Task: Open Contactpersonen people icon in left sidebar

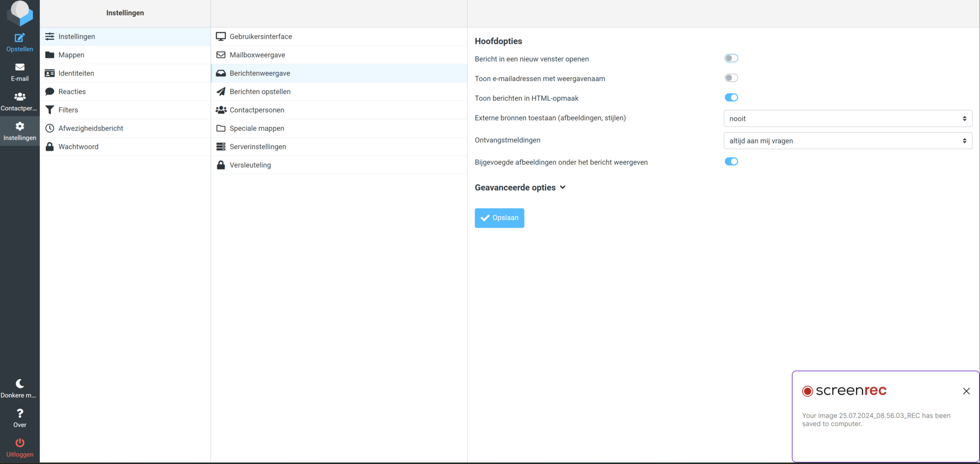Action: pos(19,96)
